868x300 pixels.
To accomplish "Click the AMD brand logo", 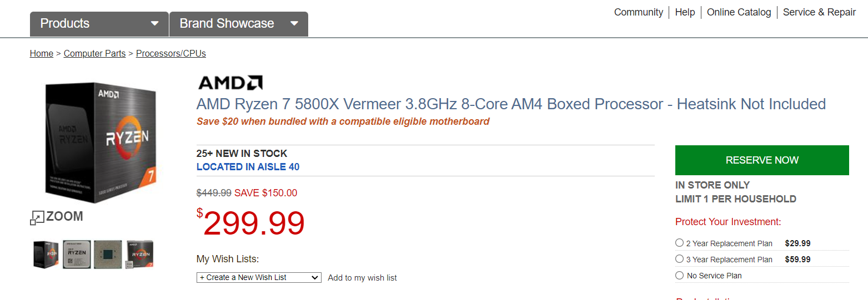I will pos(230,83).
